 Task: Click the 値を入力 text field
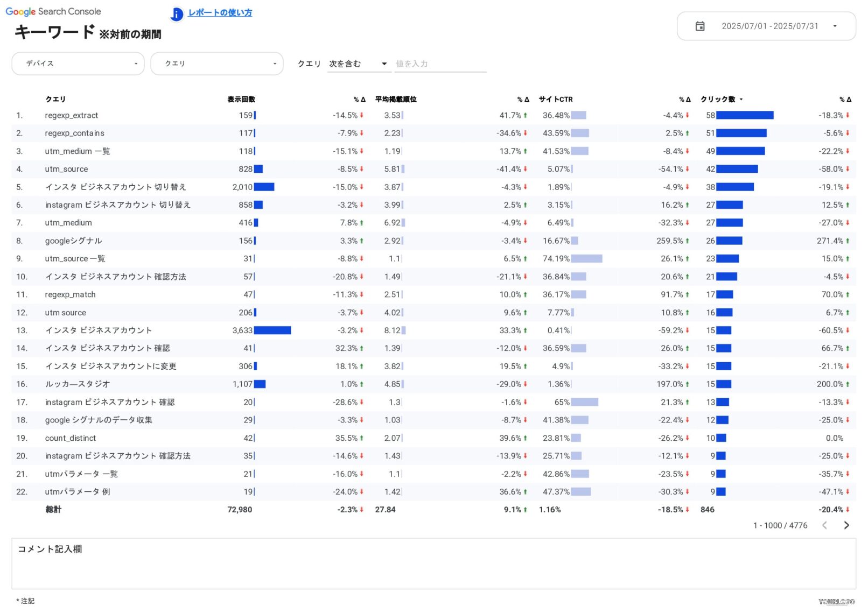pyautogui.click(x=440, y=64)
